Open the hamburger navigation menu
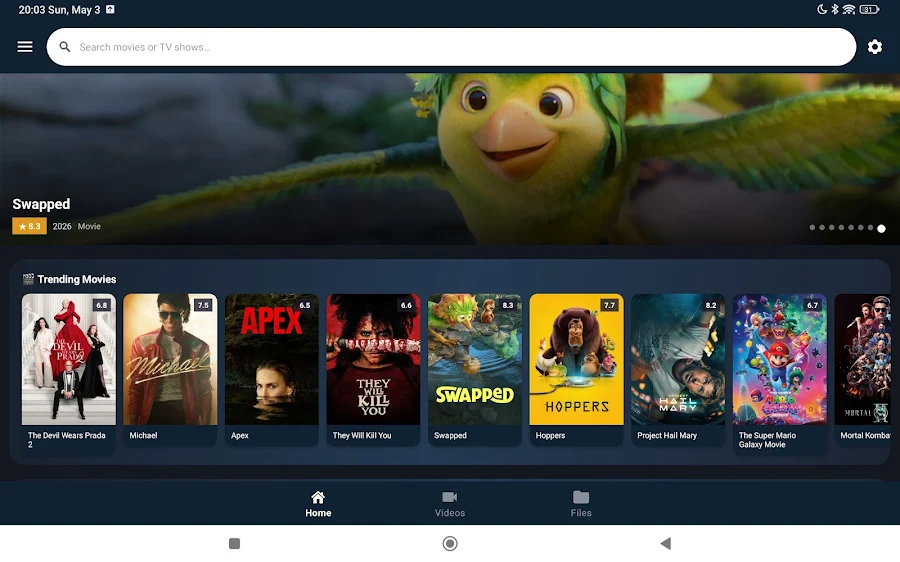This screenshot has height=562, width=900. pyautogui.click(x=25, y=46)
